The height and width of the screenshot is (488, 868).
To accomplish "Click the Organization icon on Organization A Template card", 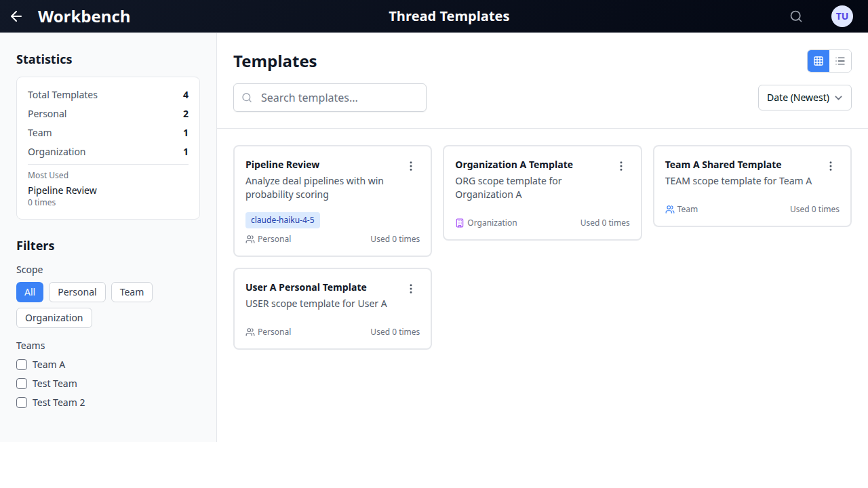I will tap(460, 222).
